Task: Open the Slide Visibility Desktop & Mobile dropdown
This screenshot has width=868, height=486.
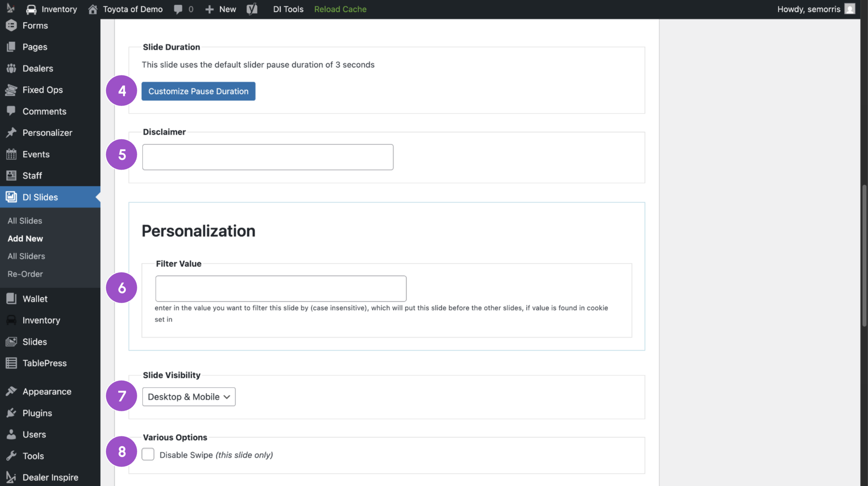Action: click(x=189, y=397)
